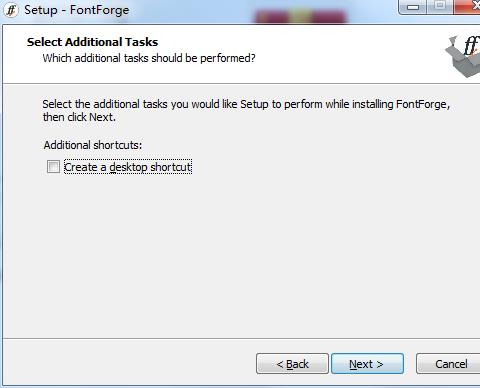Screen dimensions: 480x388
Task: Click the 'Select Additional Tasks' heading
Action: coord(92,42)
